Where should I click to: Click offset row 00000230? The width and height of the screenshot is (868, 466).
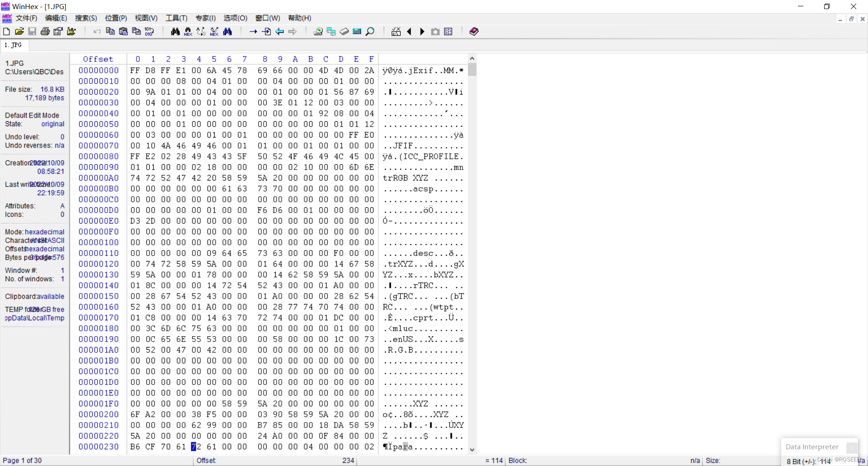coord(99,447)
